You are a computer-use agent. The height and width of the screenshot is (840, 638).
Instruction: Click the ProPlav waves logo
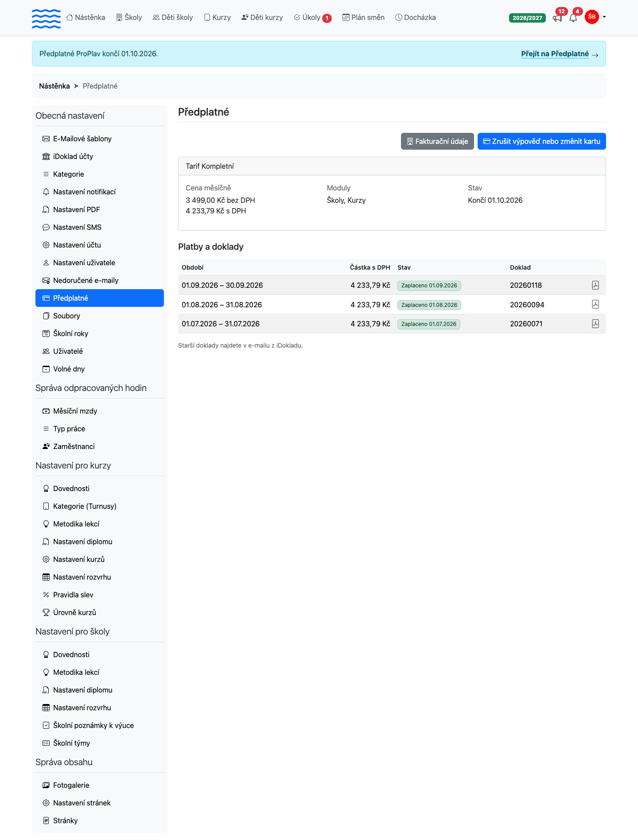point(46,18)
